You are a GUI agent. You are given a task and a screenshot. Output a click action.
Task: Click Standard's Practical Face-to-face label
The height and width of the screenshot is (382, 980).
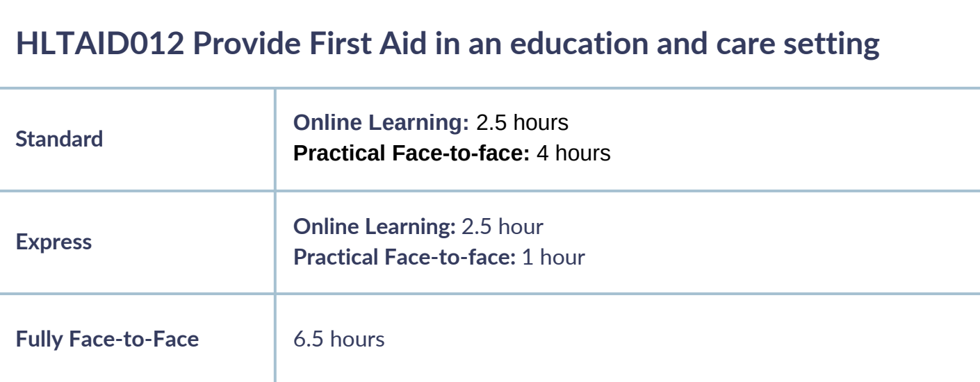[x=411, y=153]
